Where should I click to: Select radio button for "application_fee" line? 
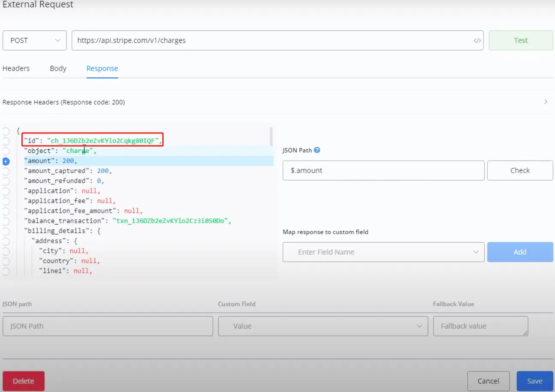[x=6, y=201]
